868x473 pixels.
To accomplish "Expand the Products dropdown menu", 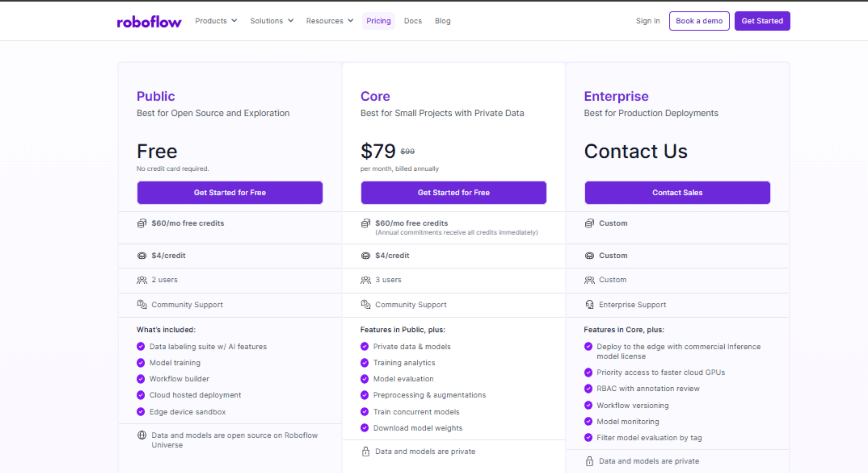I will (x=216, y=21).
